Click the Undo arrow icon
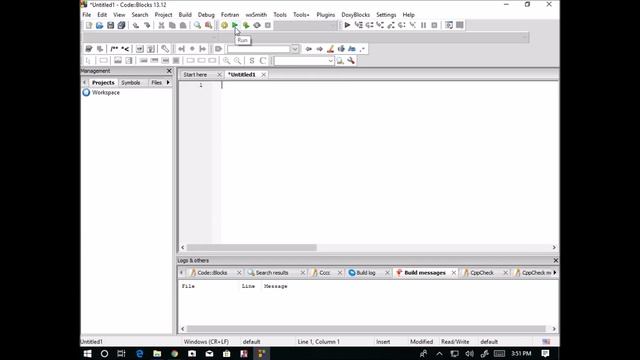 tap(136, 25)
